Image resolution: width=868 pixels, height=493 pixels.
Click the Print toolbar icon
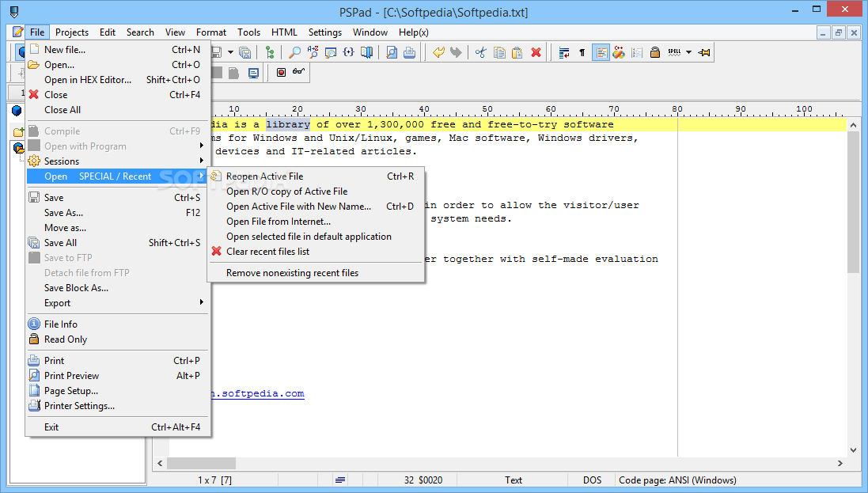pos(409,52)
